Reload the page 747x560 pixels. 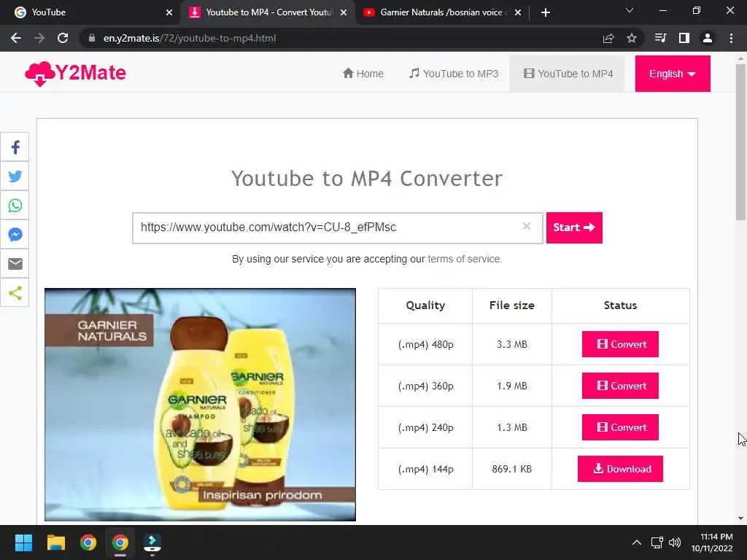click(x=63, y=38)
